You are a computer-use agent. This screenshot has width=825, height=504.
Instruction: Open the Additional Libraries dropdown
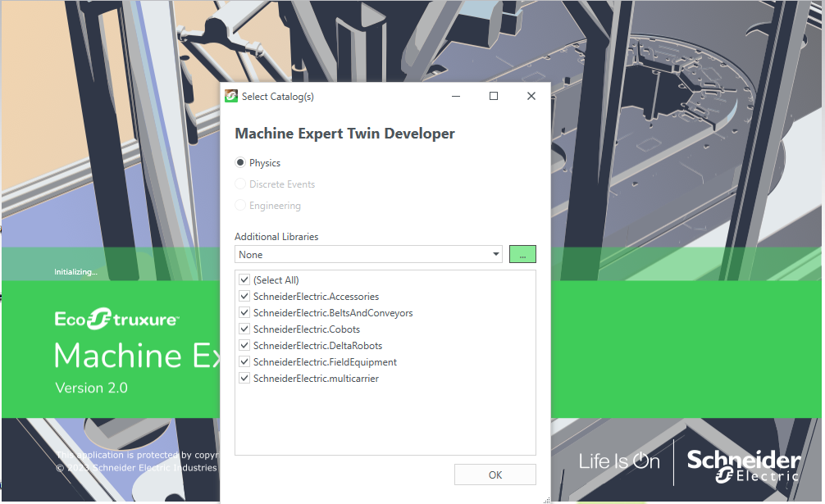[368, 254]
